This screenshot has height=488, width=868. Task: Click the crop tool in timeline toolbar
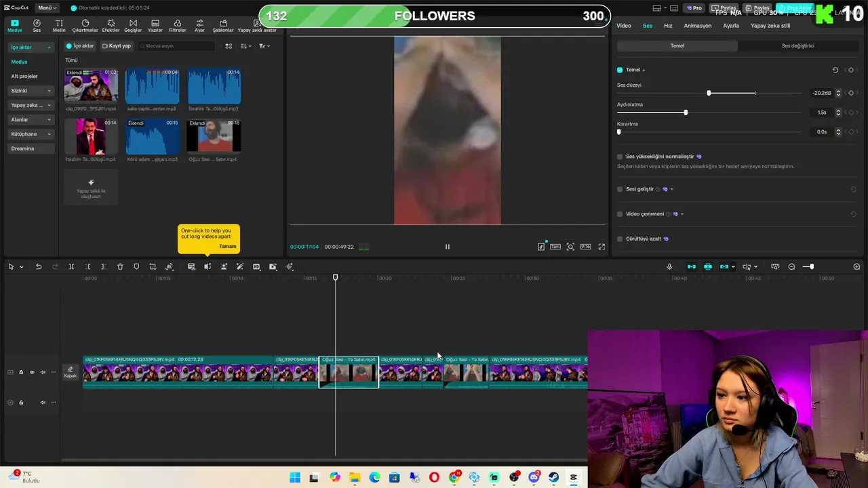153,266
